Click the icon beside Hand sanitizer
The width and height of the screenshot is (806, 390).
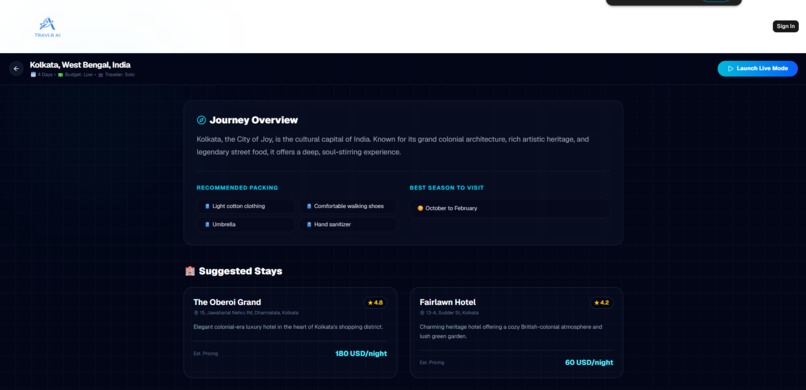click(x=309, y=225)
